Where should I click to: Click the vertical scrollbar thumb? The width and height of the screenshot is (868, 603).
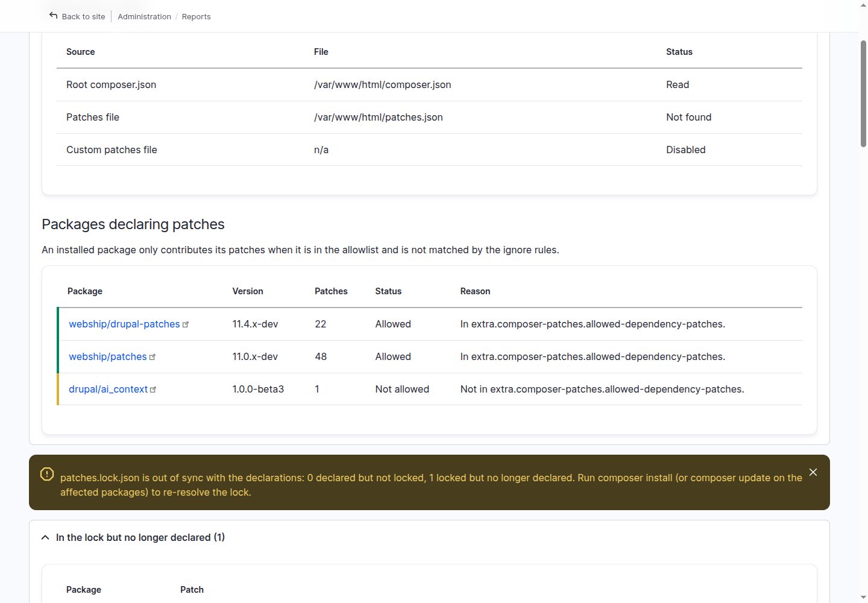tap(863, 93)
